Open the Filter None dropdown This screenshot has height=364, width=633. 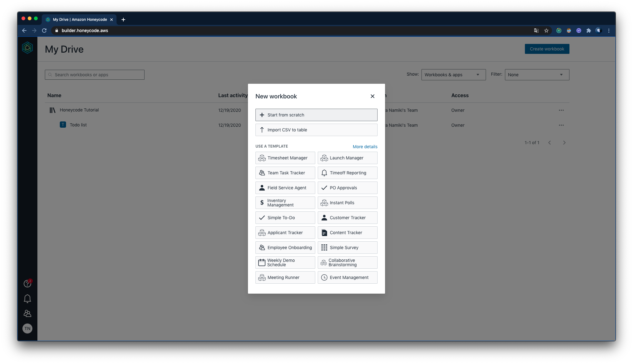pos(537,75)
